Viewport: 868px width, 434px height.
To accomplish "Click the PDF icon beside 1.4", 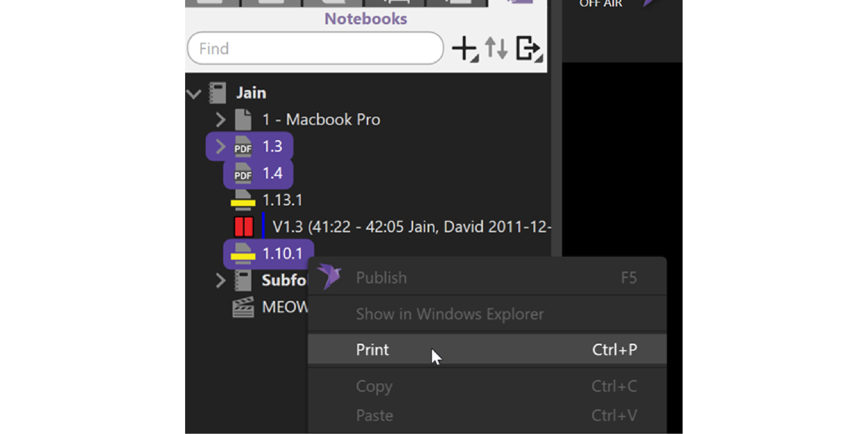I will click(243, 173).
